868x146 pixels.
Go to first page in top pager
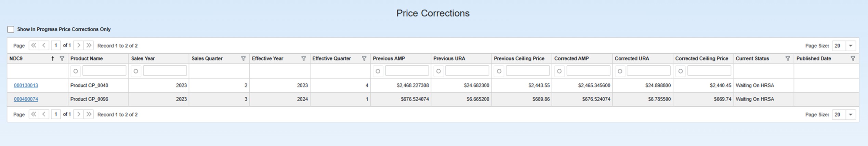[34, 45]
